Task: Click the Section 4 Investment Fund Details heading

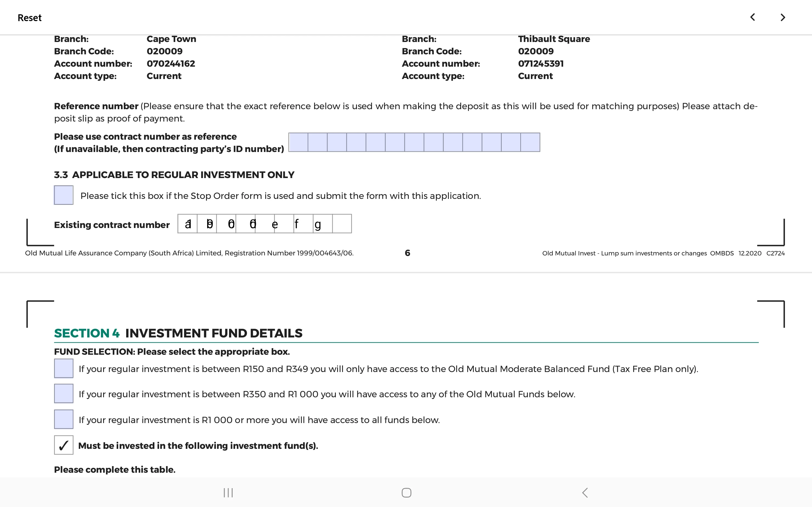Action: pyautogui.click(x=178, y=333)
